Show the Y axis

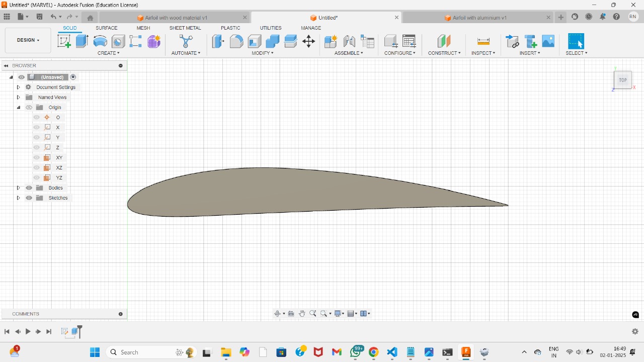tap(37, 138)
